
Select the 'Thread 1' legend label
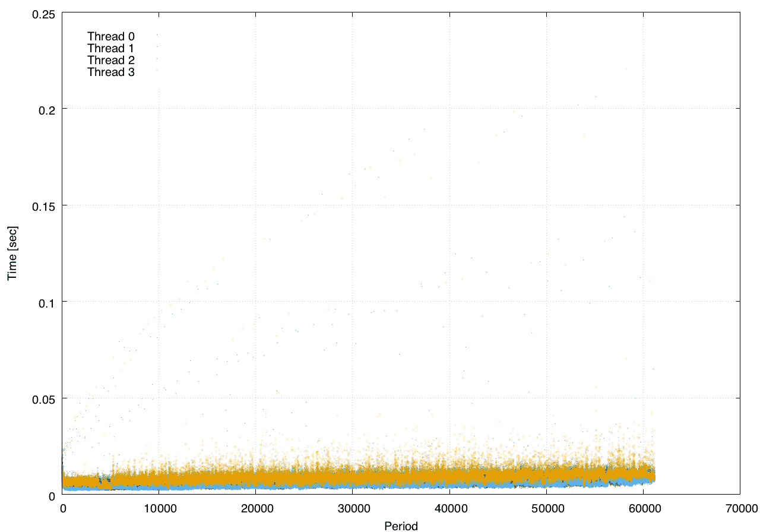click(111, 48)
